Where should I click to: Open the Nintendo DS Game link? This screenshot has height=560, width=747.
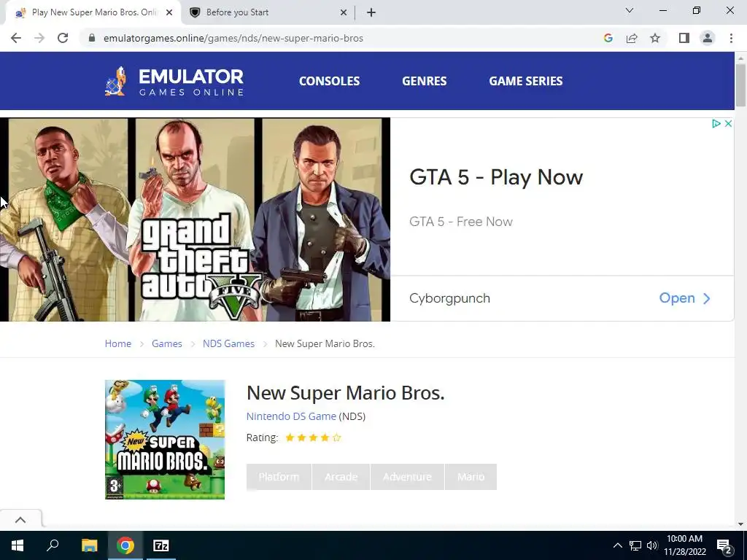(291, 416)
